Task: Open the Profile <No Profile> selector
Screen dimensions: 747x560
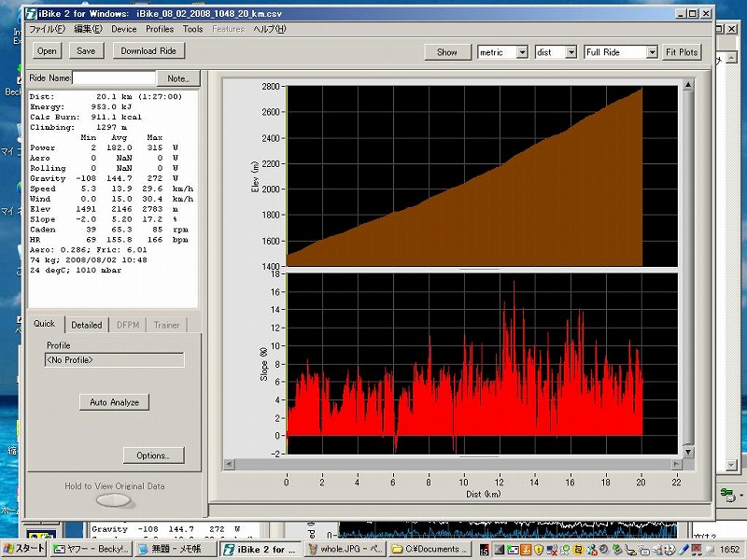Action: coord(115,359)
